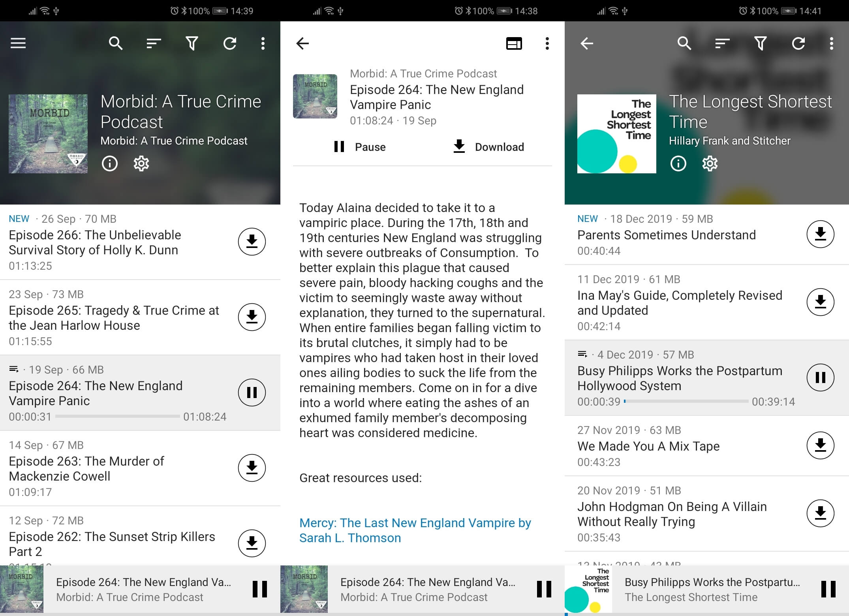Open Episode 262 Sunset Strip Killers title
Viewport: 849px width, 616px height.
pyautogui.click(x=112, y=544)
